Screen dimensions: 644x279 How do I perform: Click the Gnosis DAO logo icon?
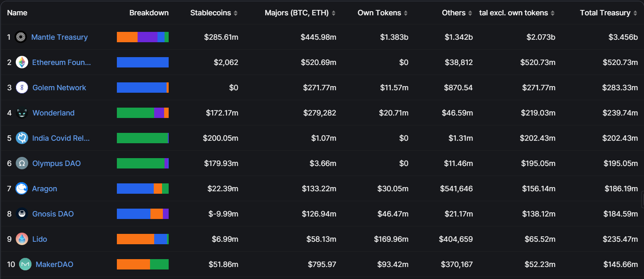pyautogui.click(x=22, y=214)
